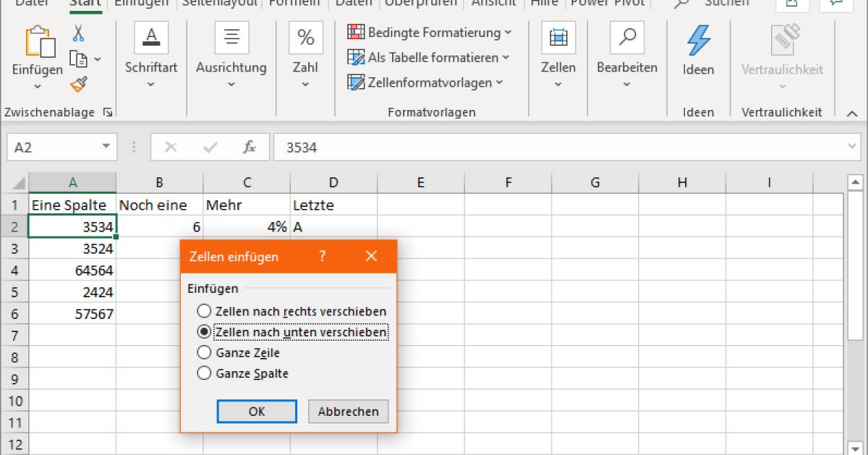The image size is (868, 455).
Task: Open the Bearbeiten magnifier icon
Action: (x=627, y=38)
